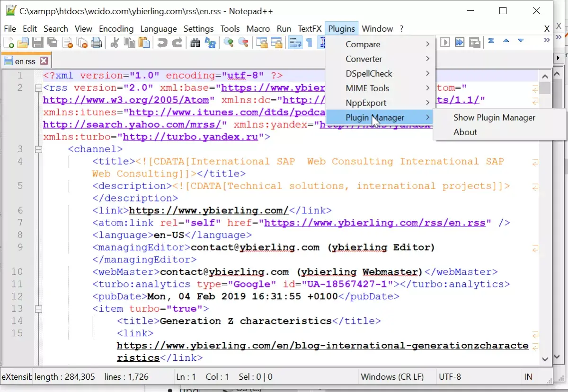Click the Print toolbar icon
Image resolution: width=568 pixels, height=392 pixels.
[97, 43]
